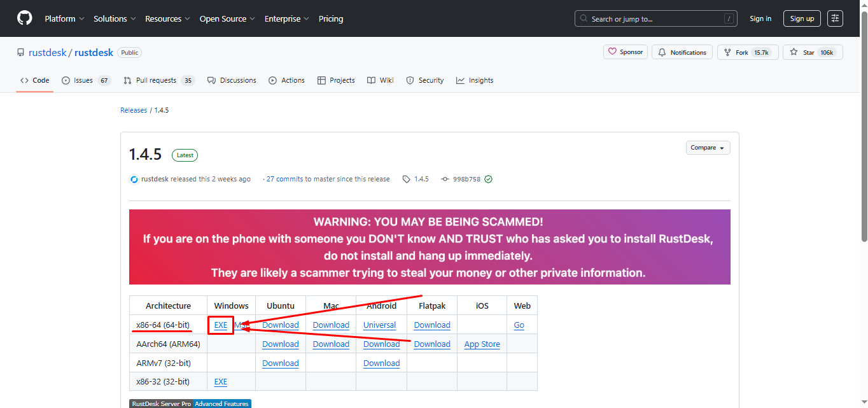
Task: Open the Insights tab
Action: (x=475, y=80)
